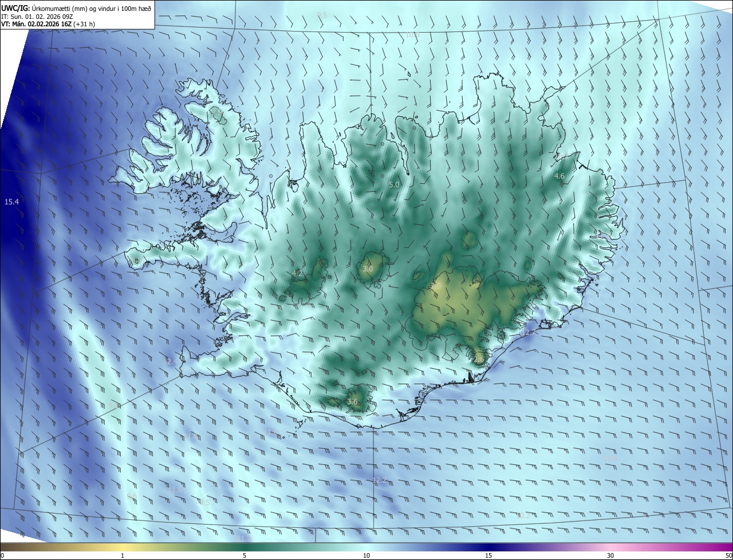Click the 5.0 value label over north Iceland
Screen dimensions: 733x560
coord(394,185)
